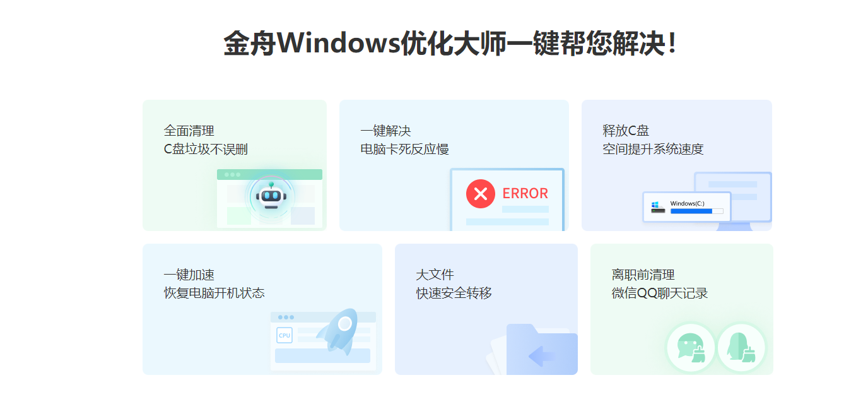Click the robot mascot icon

271,196
